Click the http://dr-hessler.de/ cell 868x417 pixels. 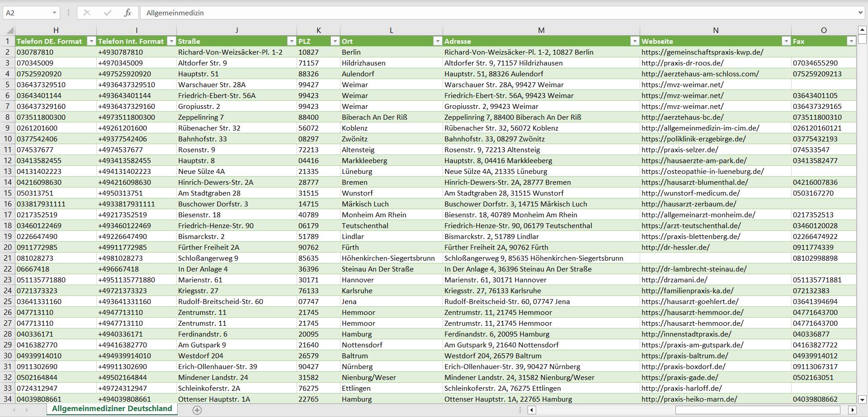click(716, 247)
